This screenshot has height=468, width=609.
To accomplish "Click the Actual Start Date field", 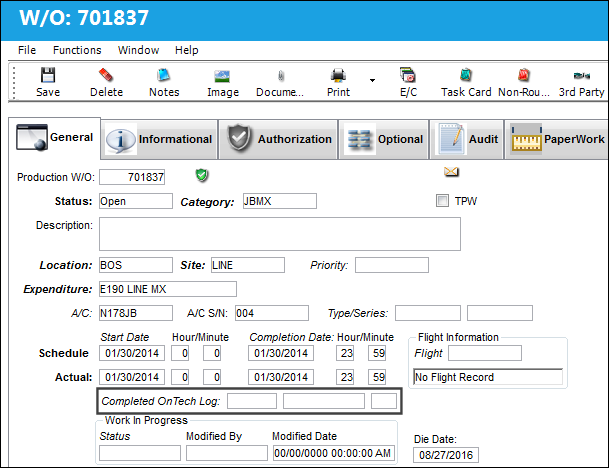I will click(132, 377).
